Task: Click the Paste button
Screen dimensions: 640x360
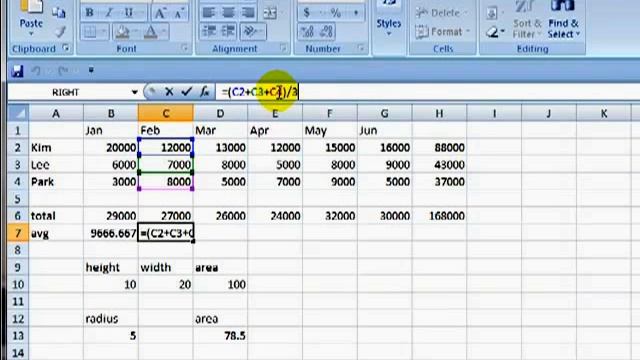Action: pyautogui.click(x=31, y=16)
